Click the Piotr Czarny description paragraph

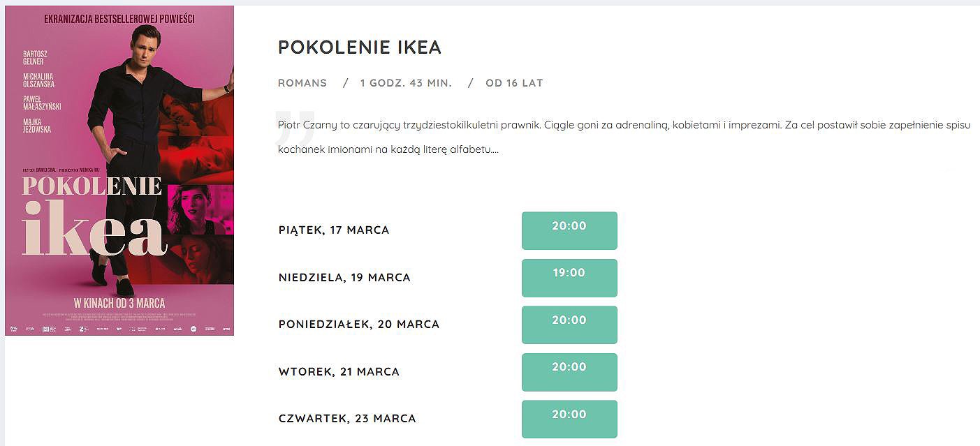(x=624, y=137)
